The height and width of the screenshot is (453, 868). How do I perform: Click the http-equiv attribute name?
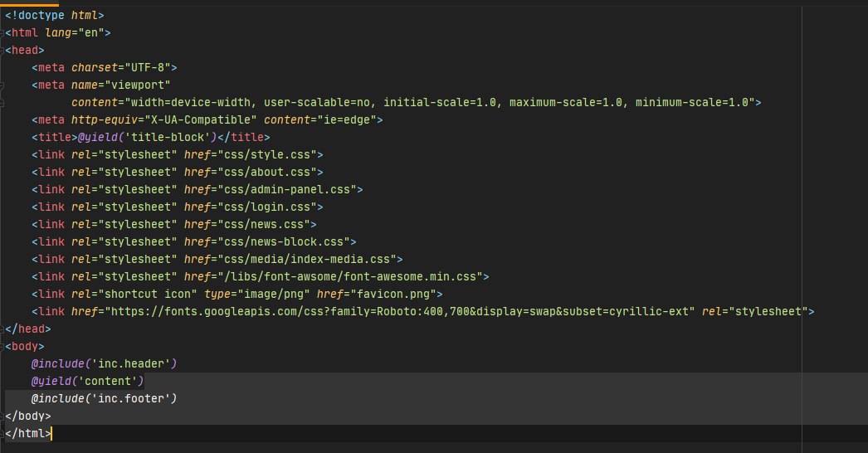104,119
